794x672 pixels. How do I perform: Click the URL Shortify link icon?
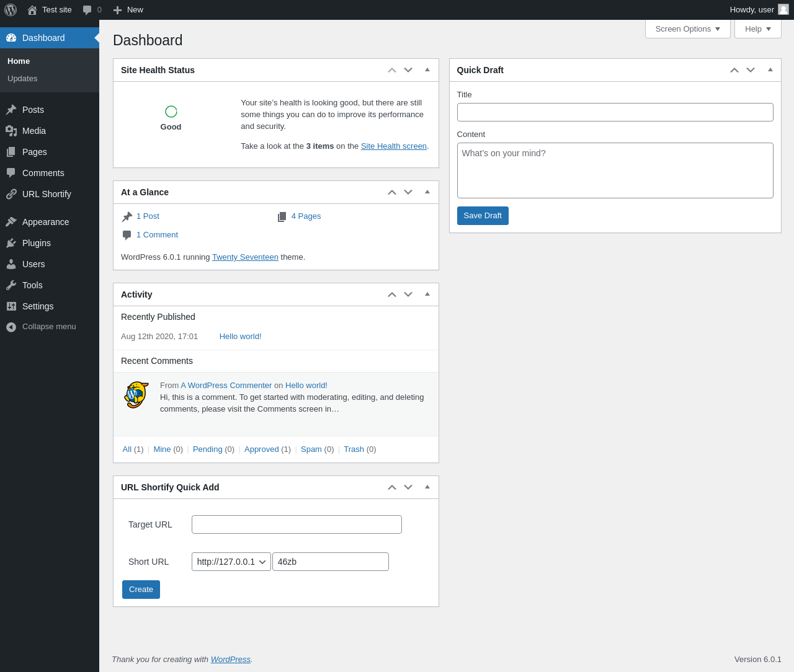click(11, 194)
